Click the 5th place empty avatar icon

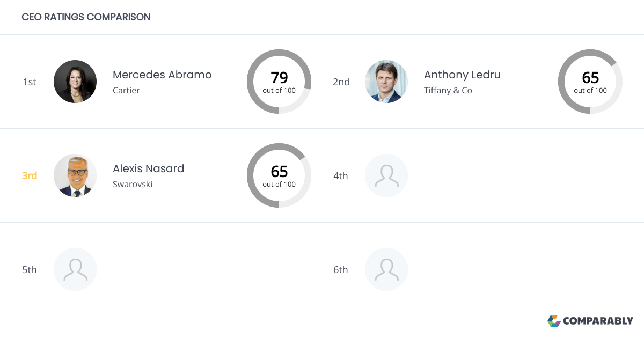point(75,269)
